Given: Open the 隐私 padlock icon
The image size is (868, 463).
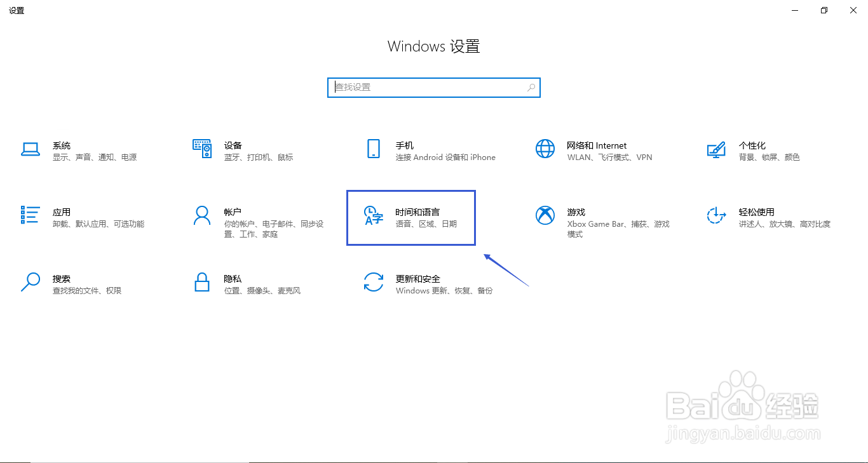Looking at the screenshot, I should pyautogui.click(x=202, y=282).
